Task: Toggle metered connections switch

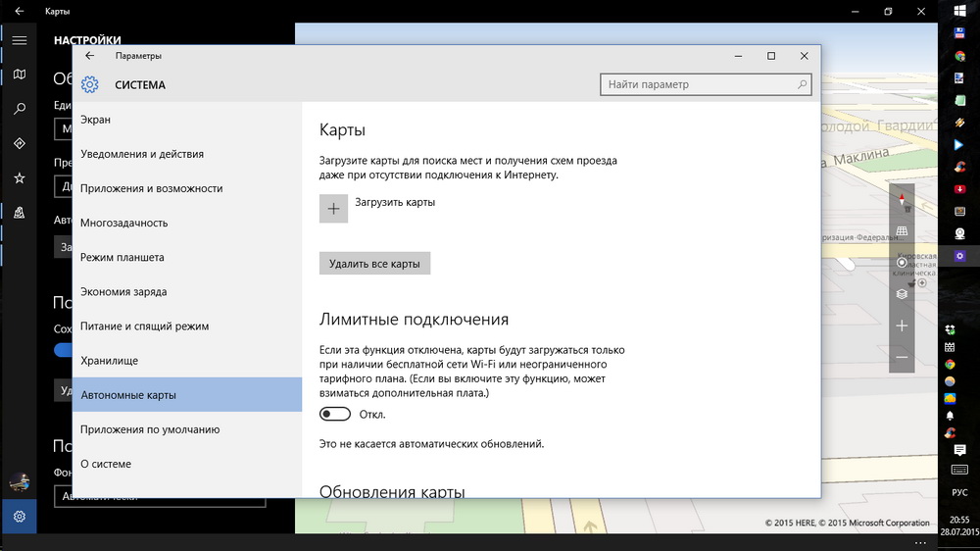Action: pos(335,414)
